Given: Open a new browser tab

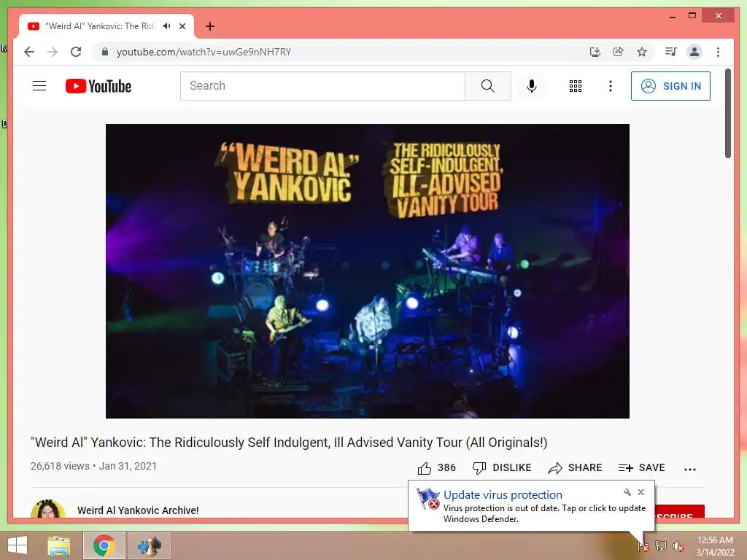Looking at the screenshot, I should pyautogui.click(x=210, y=26).
